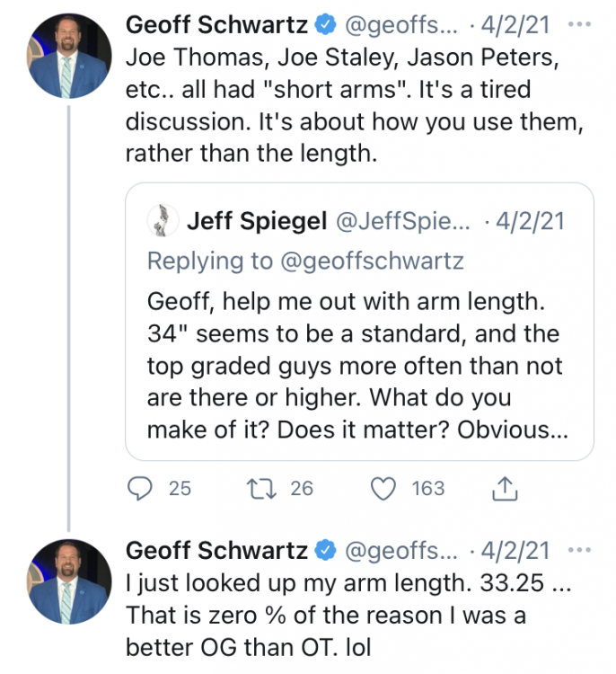The height and width of the screenshot is (674, 616).
Task: Tap the retweet arrows icon
Action: (x=260, y=488)
